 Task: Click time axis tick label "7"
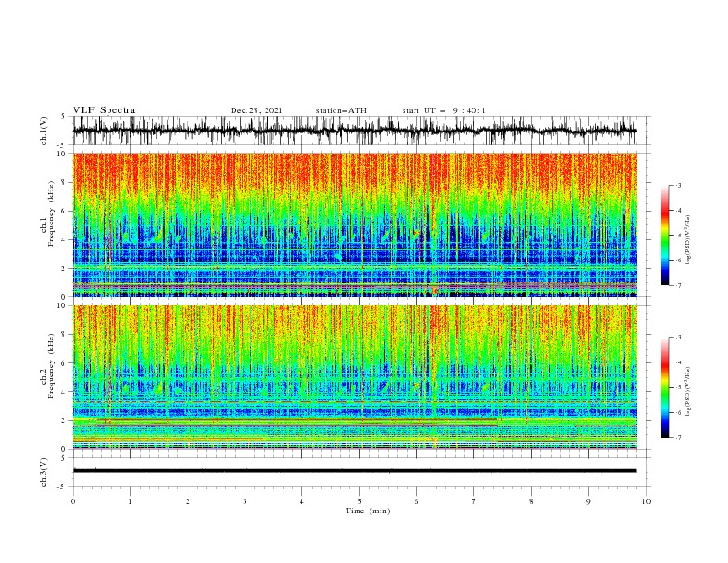(473, 501)
